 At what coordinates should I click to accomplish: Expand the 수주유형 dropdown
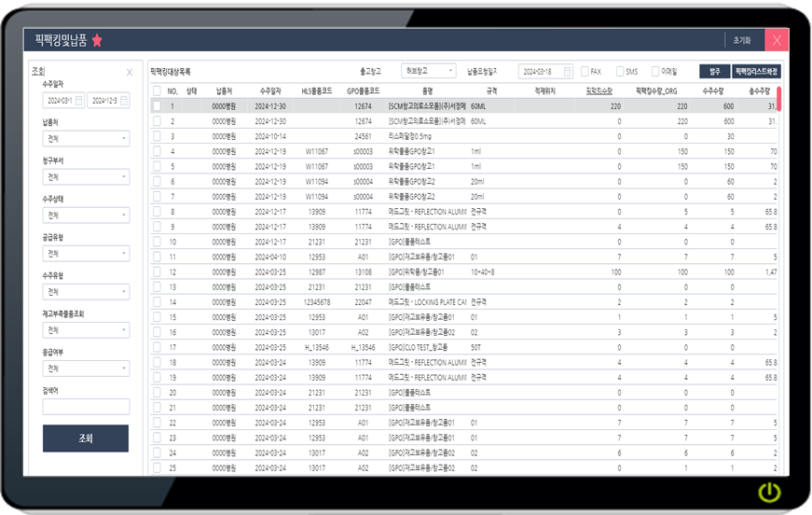(x=86, y=292)
